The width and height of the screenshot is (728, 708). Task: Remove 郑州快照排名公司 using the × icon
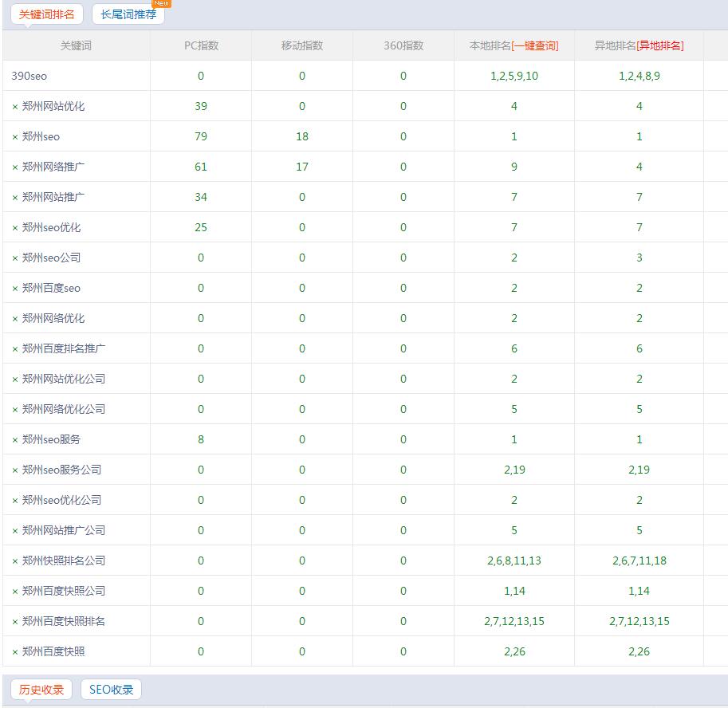(x=15, y=561)
